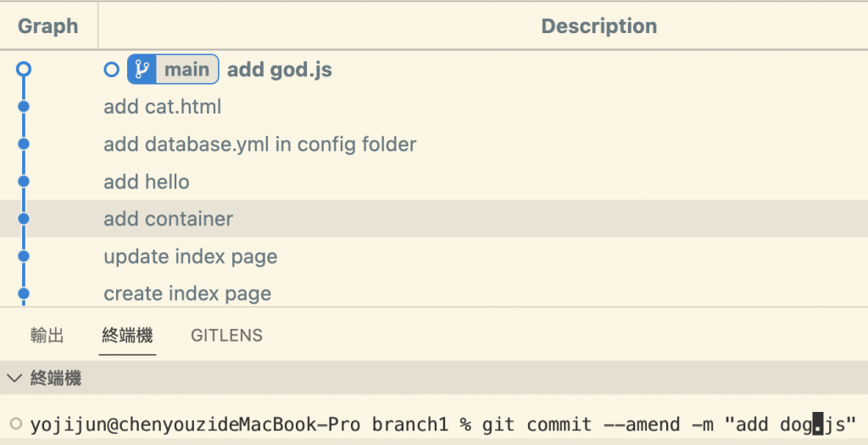Click the top hollow commit node in graph
868x445 pixels.
click(24, 70)
